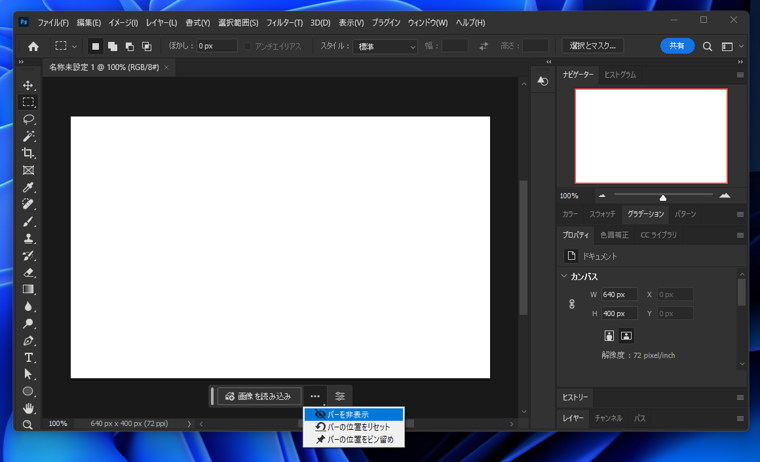The image size is (760, 462).
Task: Click the Navigator zoom-out mountain icon
Action: click(x=602, y=196)
